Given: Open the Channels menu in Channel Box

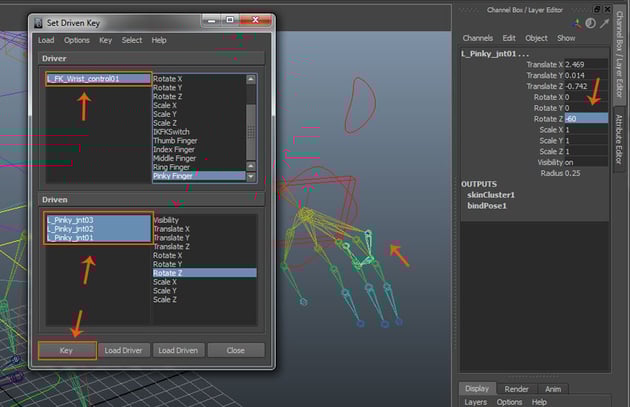Looking at the screenshot, I should [477, 38].
